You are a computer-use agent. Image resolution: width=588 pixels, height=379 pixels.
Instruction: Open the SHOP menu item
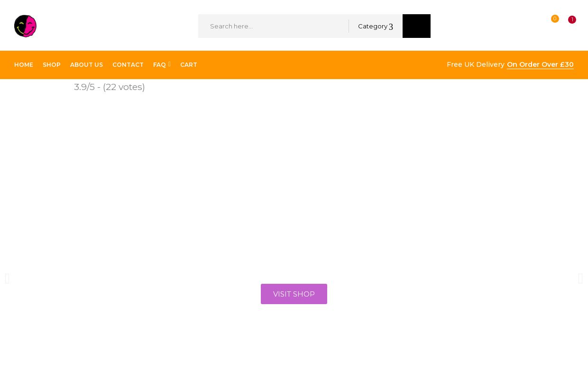tap(52, 65)
